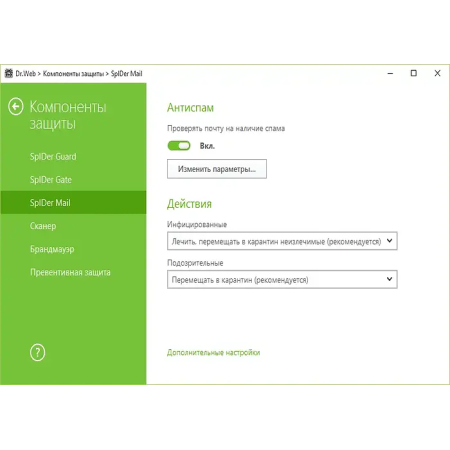Open the Дополнительные настройки link
This screenshot has width=450, height=450.
[x=213, y=353]
